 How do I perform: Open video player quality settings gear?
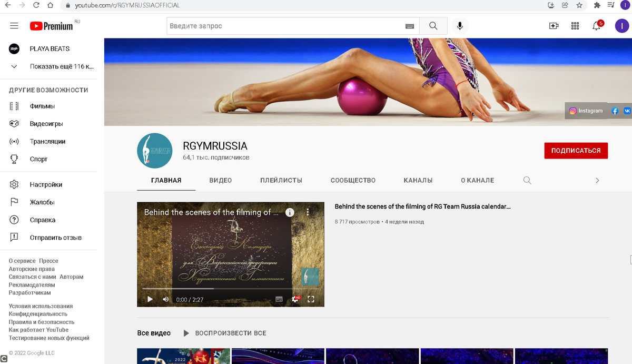pos(295,299)
